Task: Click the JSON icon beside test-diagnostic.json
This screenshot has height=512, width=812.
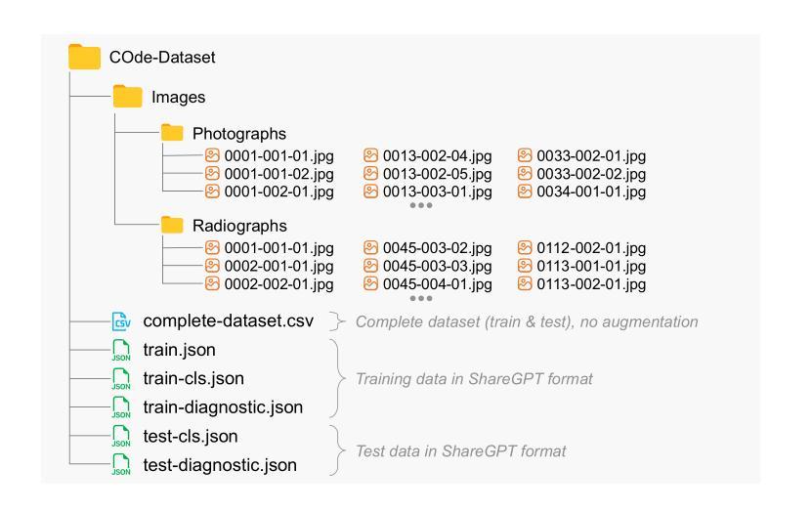Action: 120,465
